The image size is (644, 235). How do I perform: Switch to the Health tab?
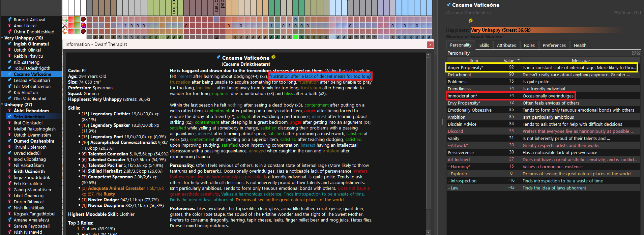pos(580,45)
